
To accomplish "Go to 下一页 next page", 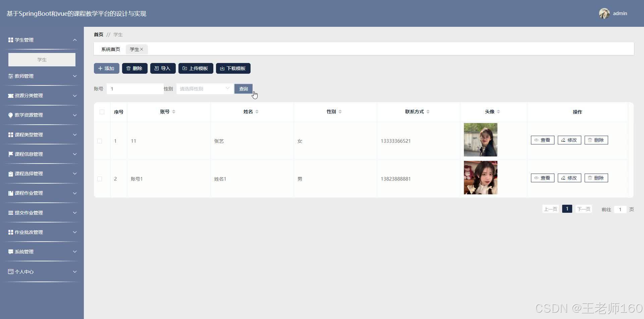I will click(584, 209).
